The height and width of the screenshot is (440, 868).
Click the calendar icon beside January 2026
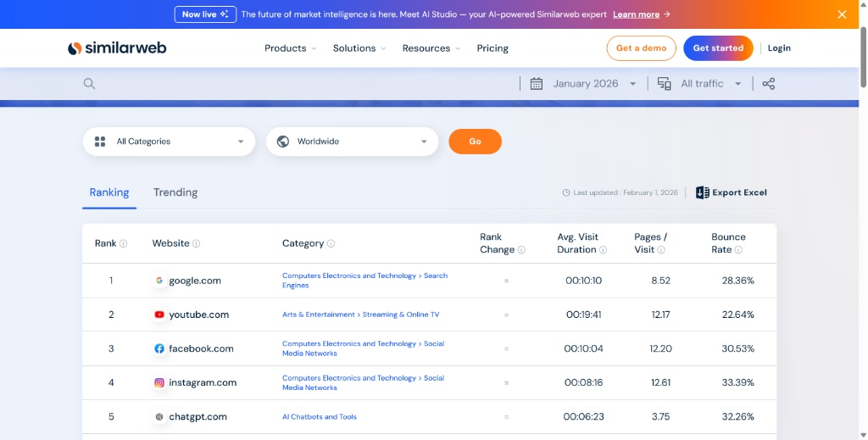point(536,84)
